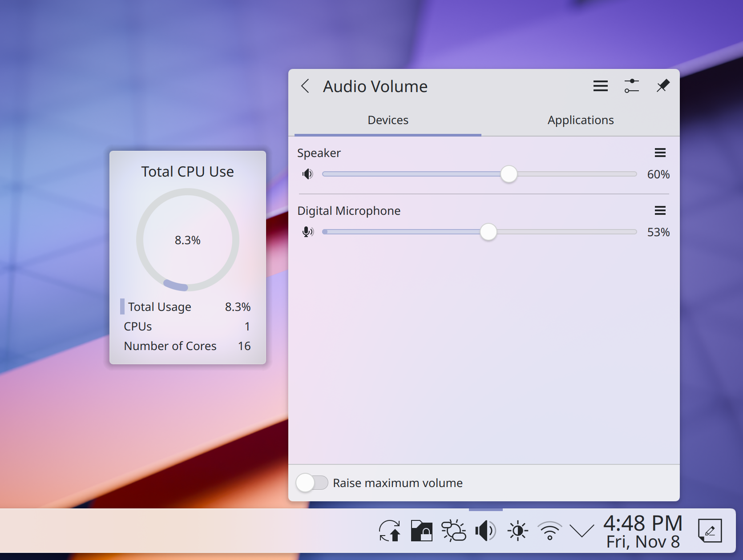Open the weather tray icon

click(x=453, y=531)
